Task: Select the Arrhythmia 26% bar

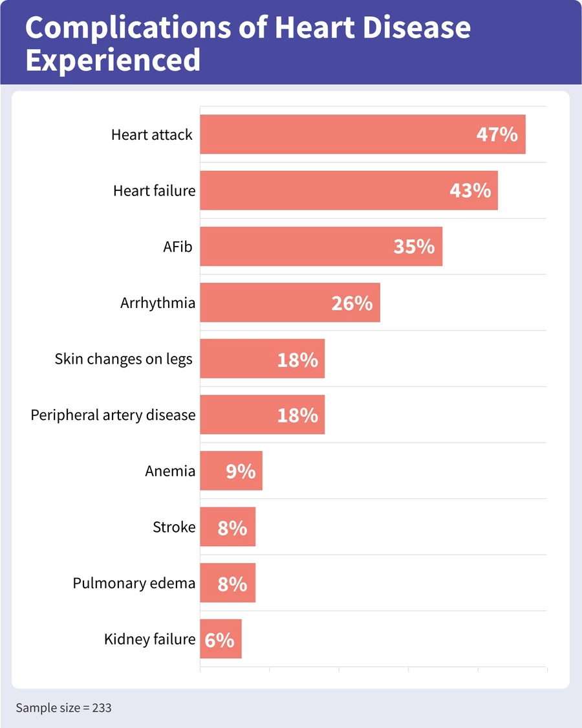Action: pyautogui.click(x=290, y=302)
